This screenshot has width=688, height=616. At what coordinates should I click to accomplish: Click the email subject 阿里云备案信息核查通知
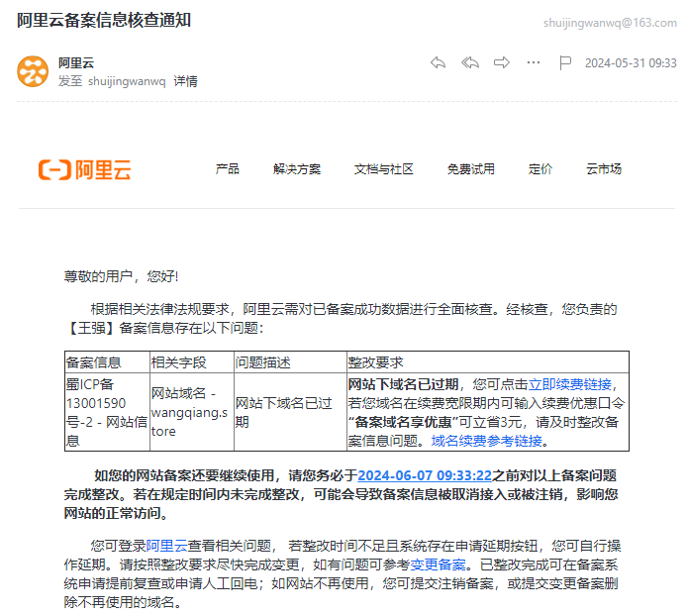tap(104, 20)
